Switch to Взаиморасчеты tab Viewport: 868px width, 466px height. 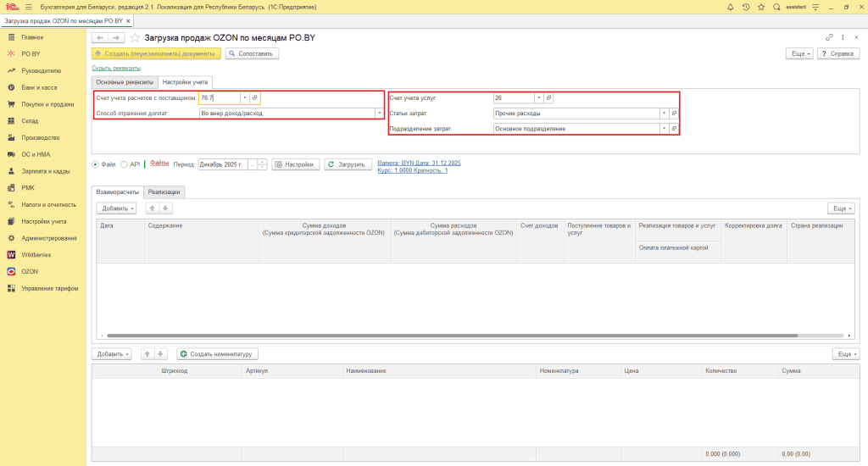coord(117,192)
